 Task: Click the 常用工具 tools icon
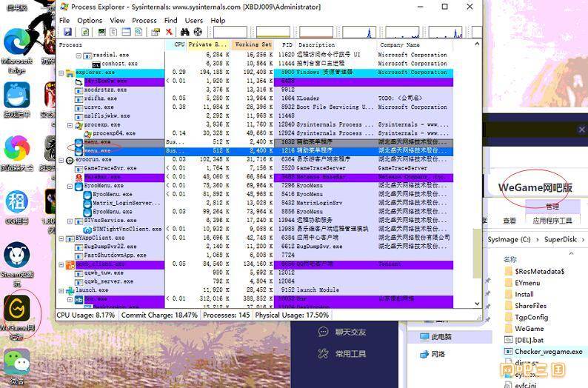(x=323, y=353)
